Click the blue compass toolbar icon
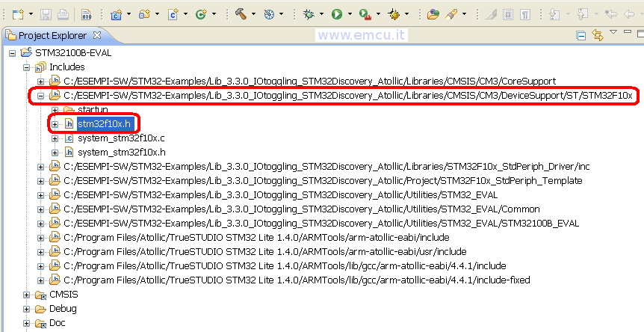The width and height of the screenshot is (644, 332). coord(269,14)
